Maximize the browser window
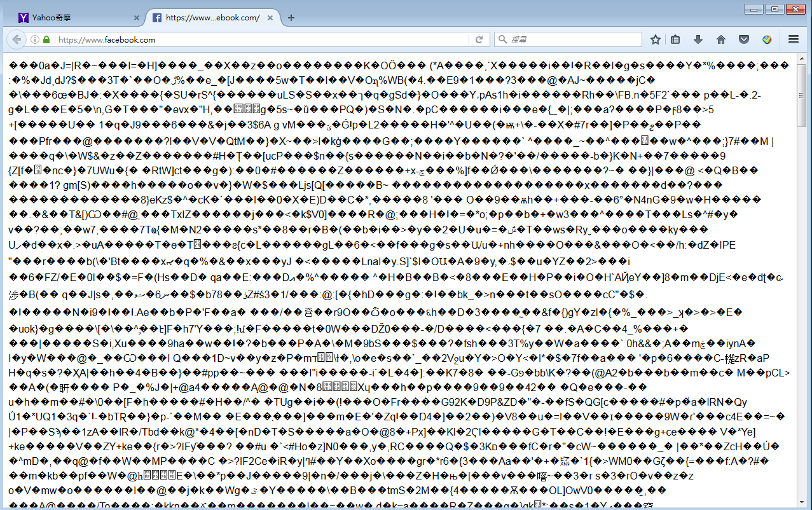Image resolution: width=812 pixels, height=510 pixels. point(774,9)
